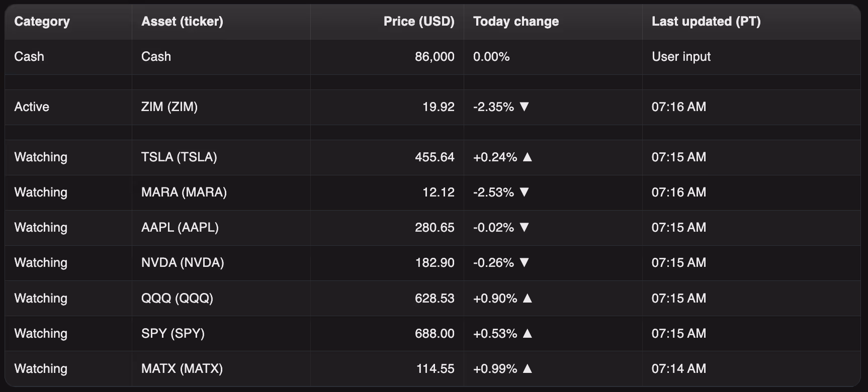Click the up arrow beside SPY's +0.53%

click(527, 333)
